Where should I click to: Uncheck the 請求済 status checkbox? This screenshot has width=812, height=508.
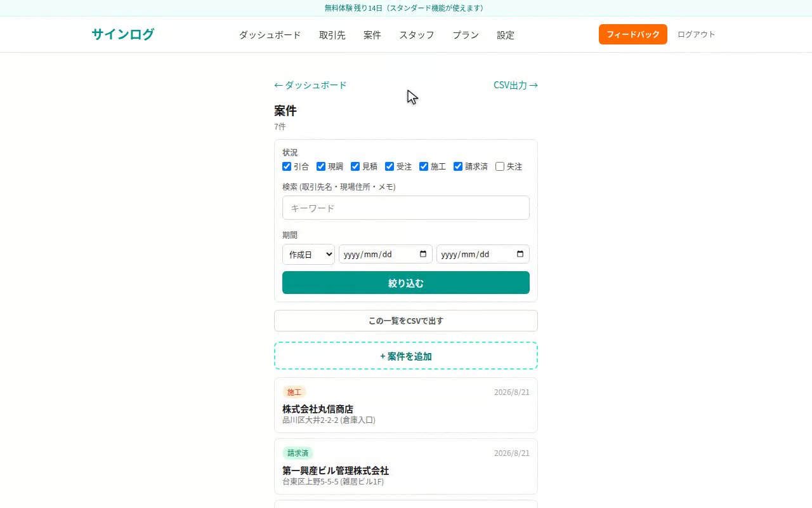click(x=458, y=166)
